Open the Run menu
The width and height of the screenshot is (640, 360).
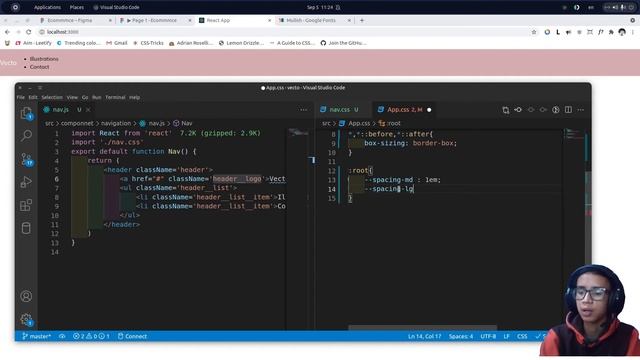pyautogui.click(x=97, y=98)
